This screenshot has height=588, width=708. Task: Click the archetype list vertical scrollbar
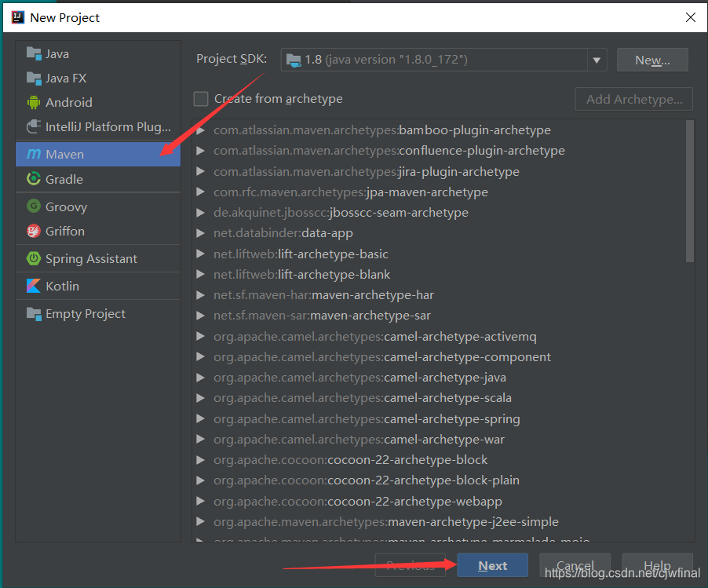(689, 191)
